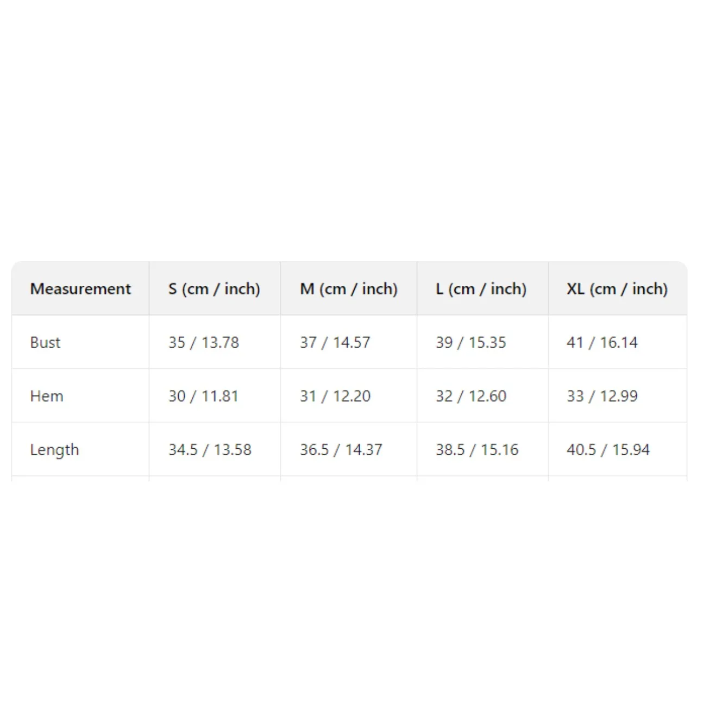Click the S (cm / inch) header
Screen dimensions: 728x728
tap(214, 288)
